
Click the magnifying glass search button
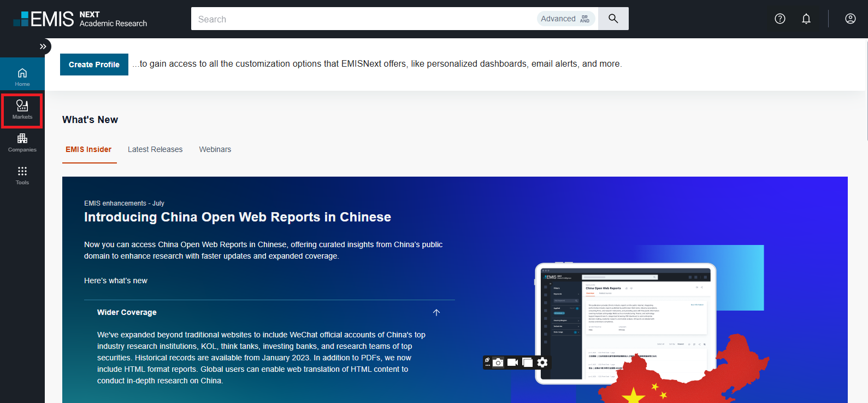613,19
